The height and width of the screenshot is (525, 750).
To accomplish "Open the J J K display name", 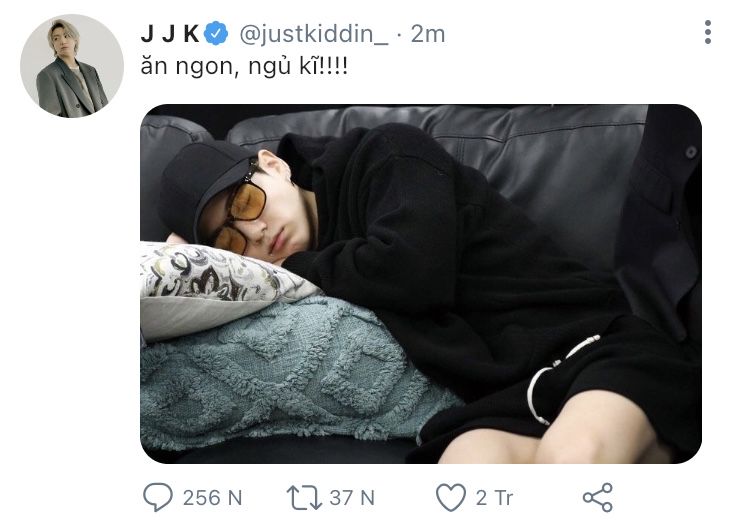I will [170, 34].
